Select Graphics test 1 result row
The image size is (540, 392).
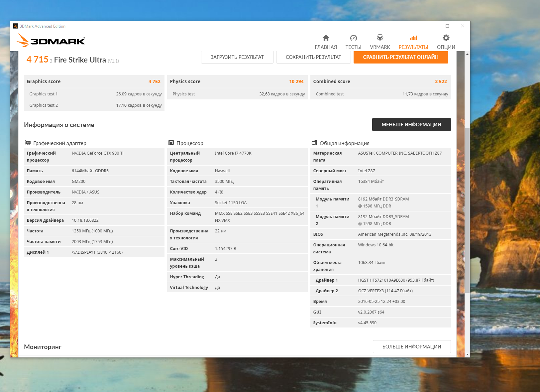(94, 94)
